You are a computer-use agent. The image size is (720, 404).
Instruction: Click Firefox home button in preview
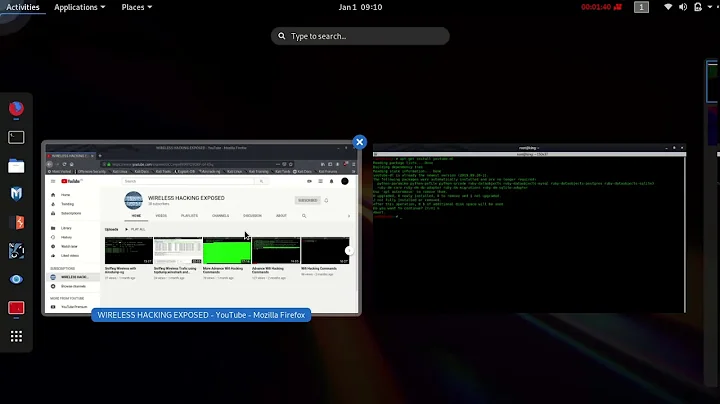(72, 164)
